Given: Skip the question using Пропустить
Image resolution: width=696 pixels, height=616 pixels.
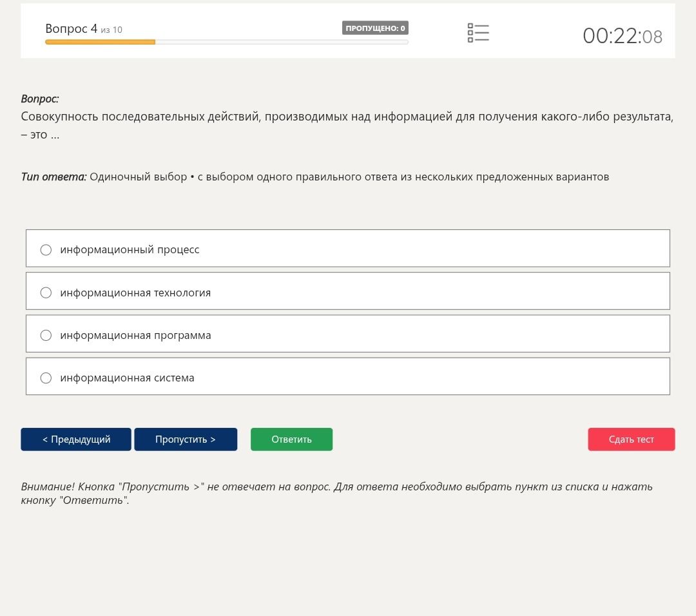Looking at the screenshot, I should [186, 439].
